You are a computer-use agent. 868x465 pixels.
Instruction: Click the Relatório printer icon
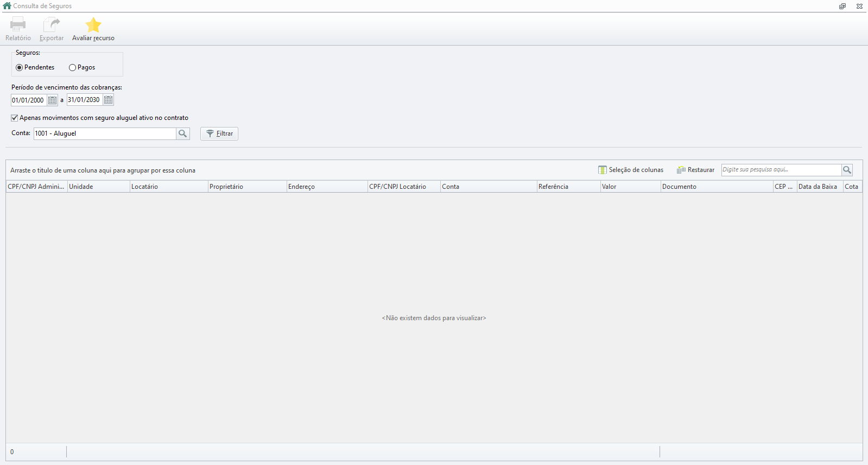click(x=18, y=24)
